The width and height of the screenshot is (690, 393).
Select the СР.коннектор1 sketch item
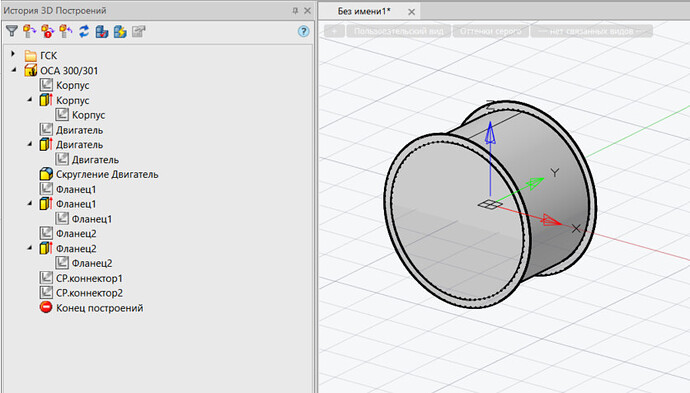coord(89,278)
